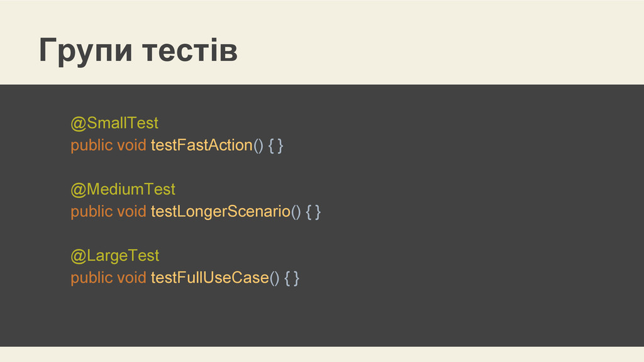
Task: Click the curly braces after testFullUseCase()
Action: point(292,278)
